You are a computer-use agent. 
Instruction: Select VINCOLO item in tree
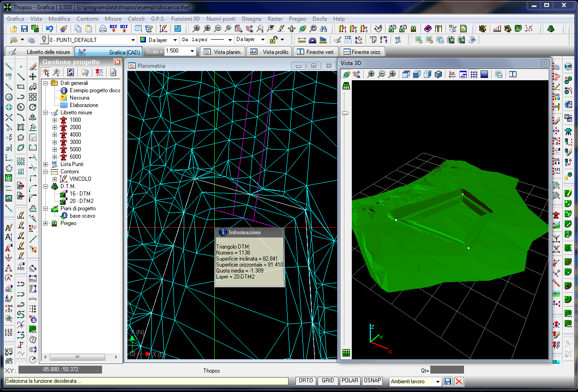coord(80,179)
